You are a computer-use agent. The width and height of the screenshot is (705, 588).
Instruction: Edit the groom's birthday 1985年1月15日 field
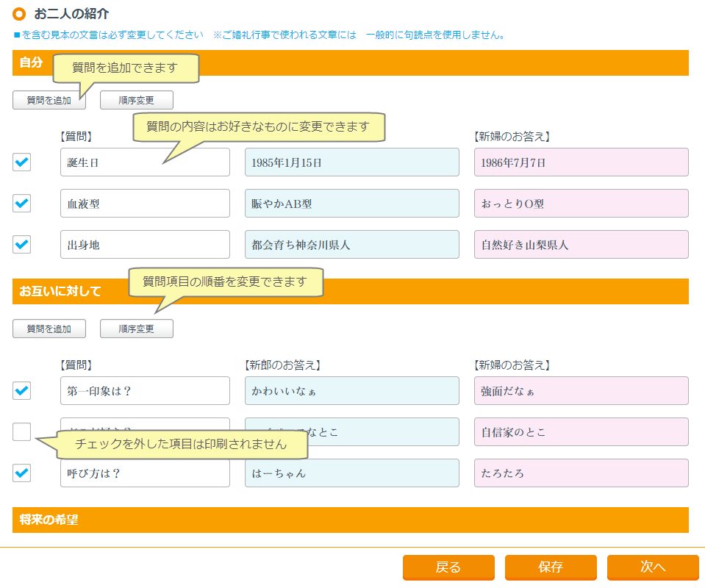[x=351, y=162]
